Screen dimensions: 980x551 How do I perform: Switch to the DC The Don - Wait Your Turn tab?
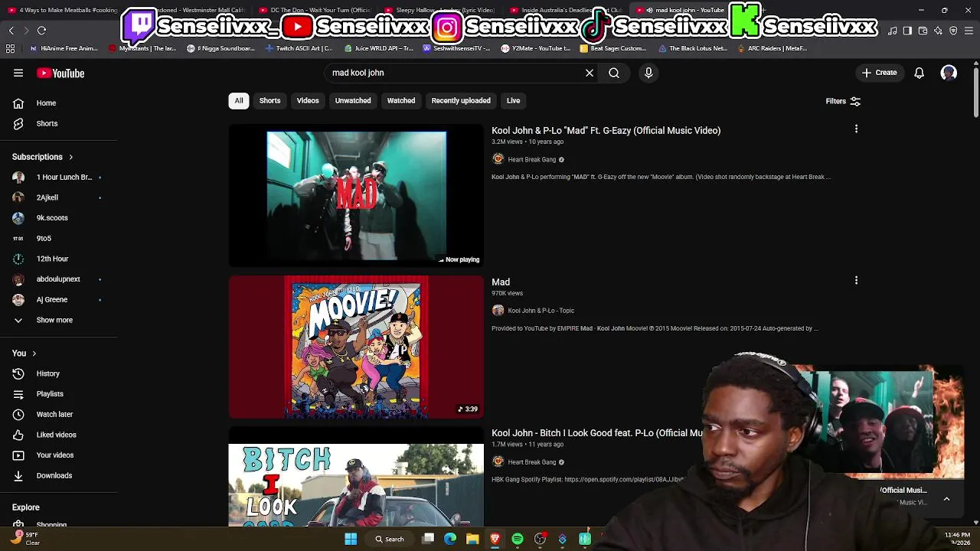pyautogui.click(x=315, y=10)
